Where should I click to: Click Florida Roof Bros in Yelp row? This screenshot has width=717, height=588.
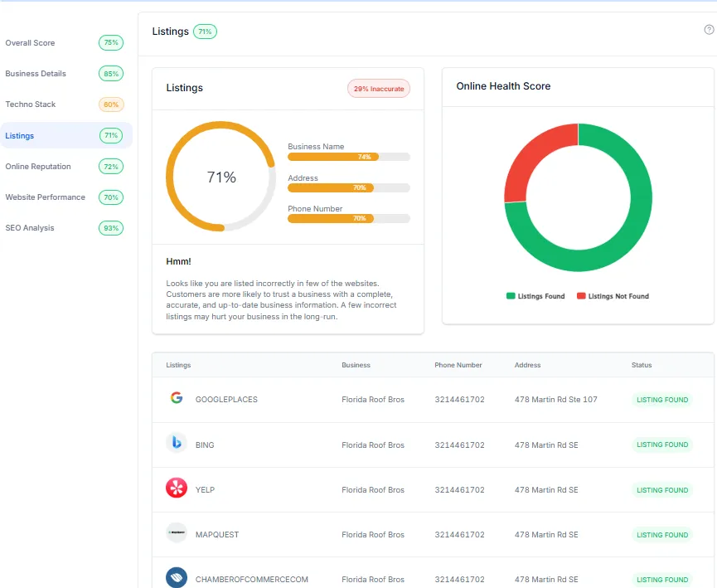(x=373, y=489)
